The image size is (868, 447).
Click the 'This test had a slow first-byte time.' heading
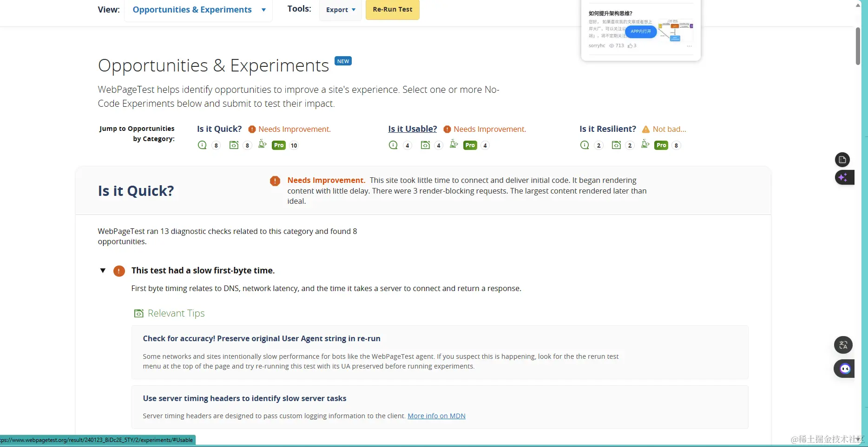203,271
